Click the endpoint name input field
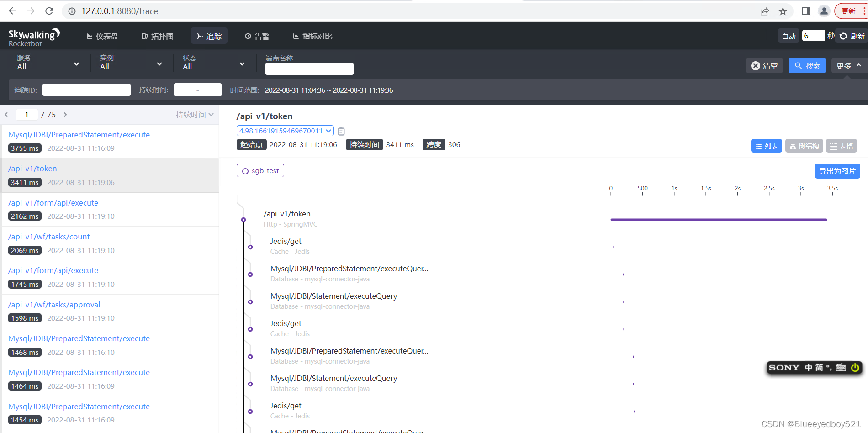The height and width of the screenshot is (433, 868). pyautogui.click(x=309, y=69)
